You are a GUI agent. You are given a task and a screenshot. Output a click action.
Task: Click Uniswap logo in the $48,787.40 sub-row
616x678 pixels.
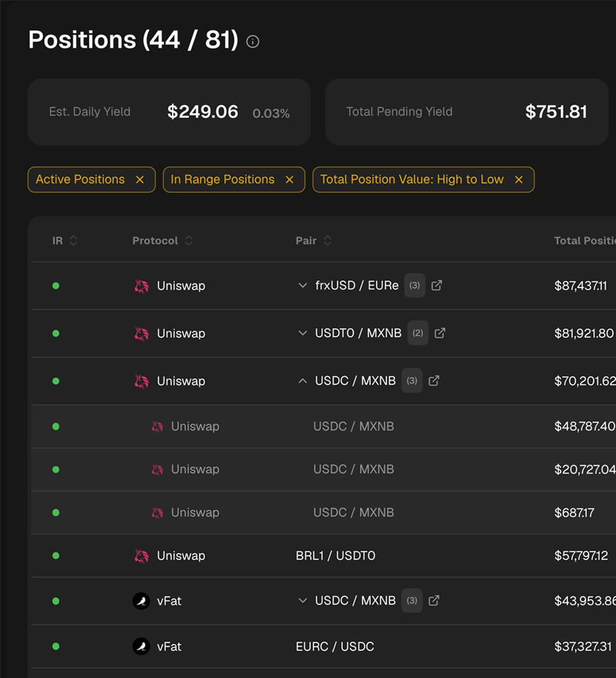[x=157, y=426]
